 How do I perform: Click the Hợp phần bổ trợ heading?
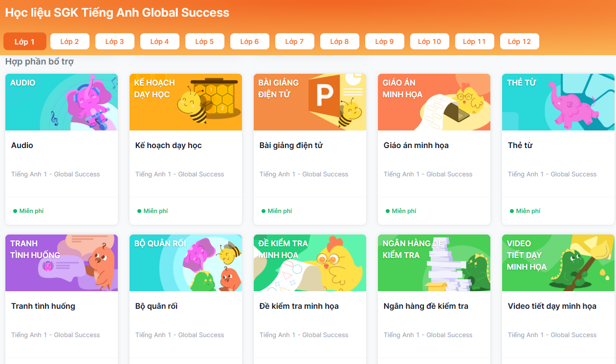(x=40, y=62)
